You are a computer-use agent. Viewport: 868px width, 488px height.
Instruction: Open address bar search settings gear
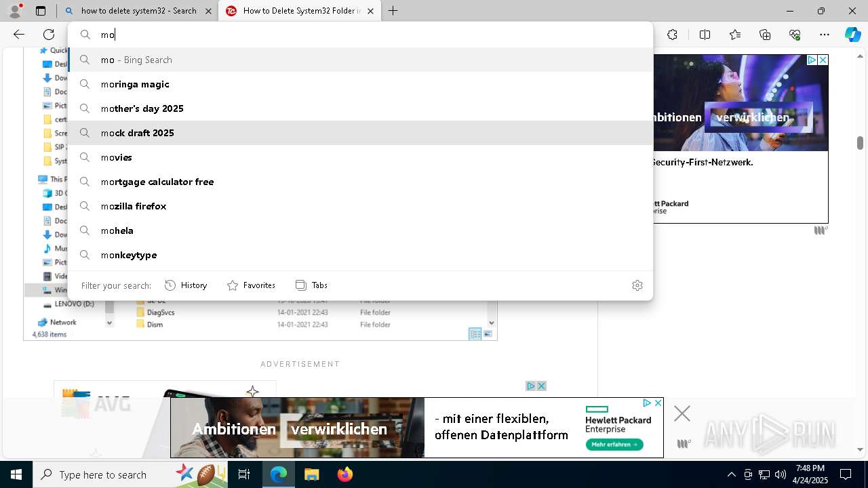point(637,285)
